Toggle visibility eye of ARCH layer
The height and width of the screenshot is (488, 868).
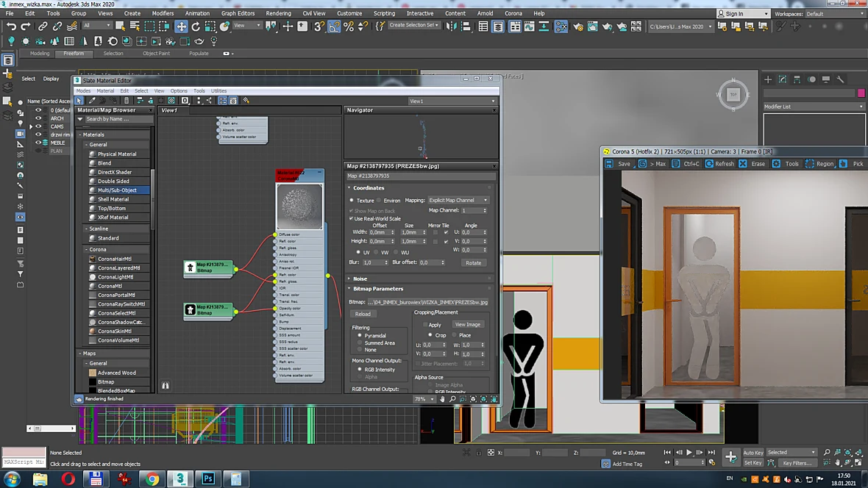tap(38, 118)
